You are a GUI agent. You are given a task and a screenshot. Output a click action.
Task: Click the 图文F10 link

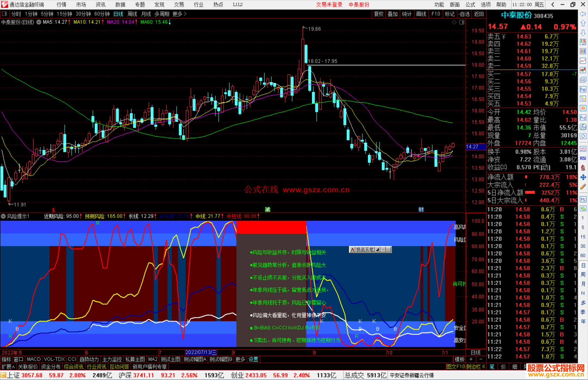click(x=456, y=367)
